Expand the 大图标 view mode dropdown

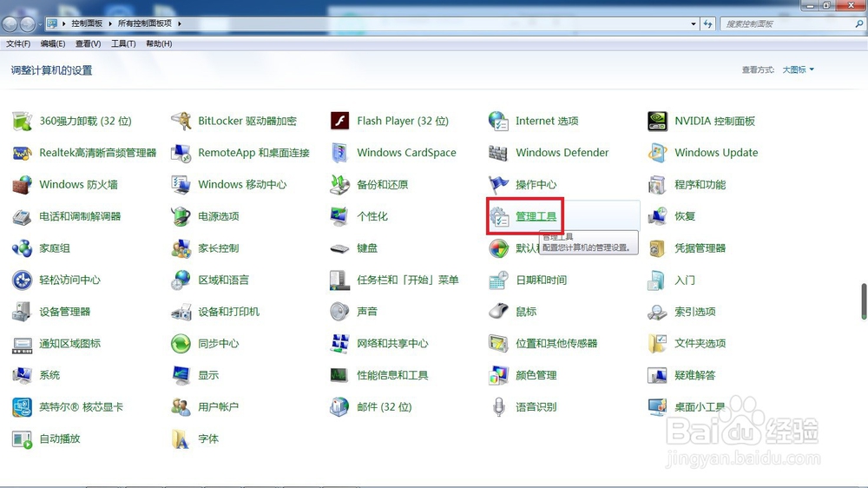(798, 69)
